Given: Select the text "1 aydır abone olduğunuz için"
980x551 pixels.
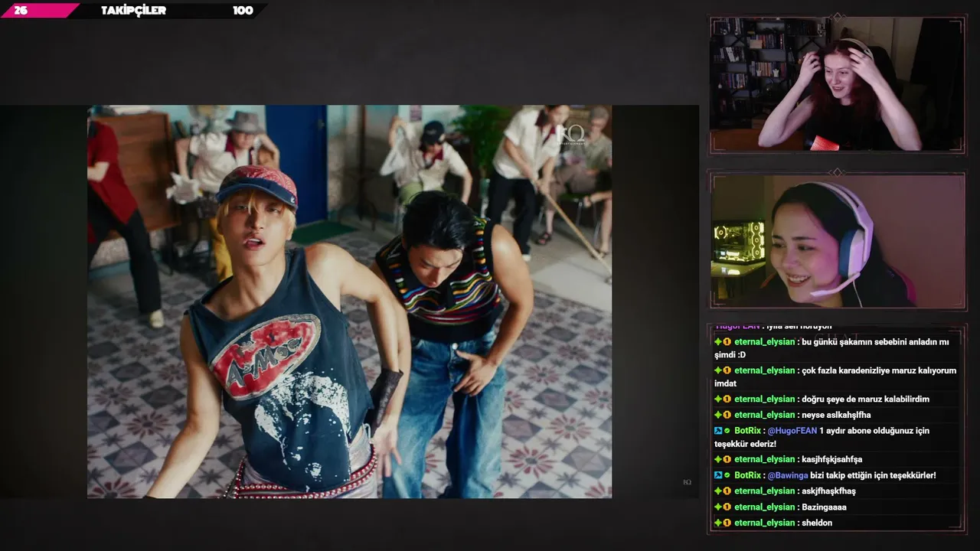Looking at the screenshot, I should (x=874, y=431).
